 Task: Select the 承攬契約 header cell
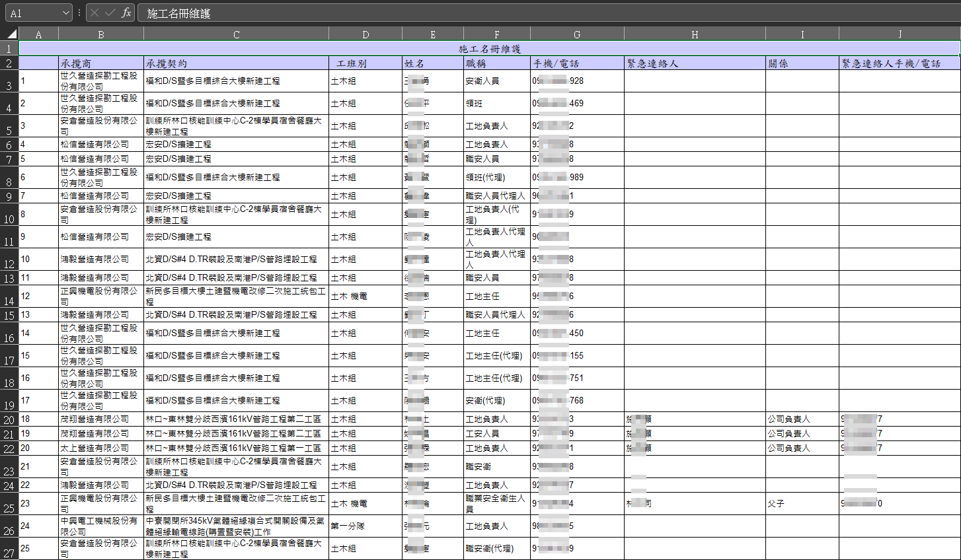click(x=236, y=63)
